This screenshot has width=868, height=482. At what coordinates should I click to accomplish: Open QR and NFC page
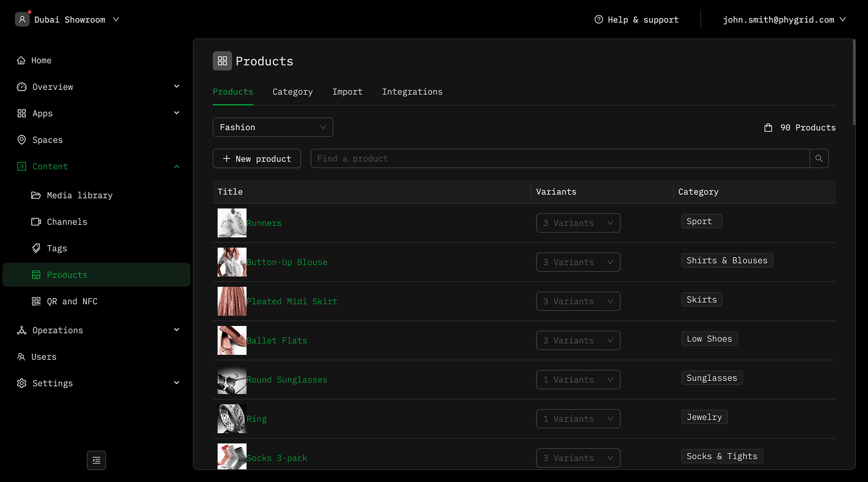pyautogui.click(x=72, y=301)
